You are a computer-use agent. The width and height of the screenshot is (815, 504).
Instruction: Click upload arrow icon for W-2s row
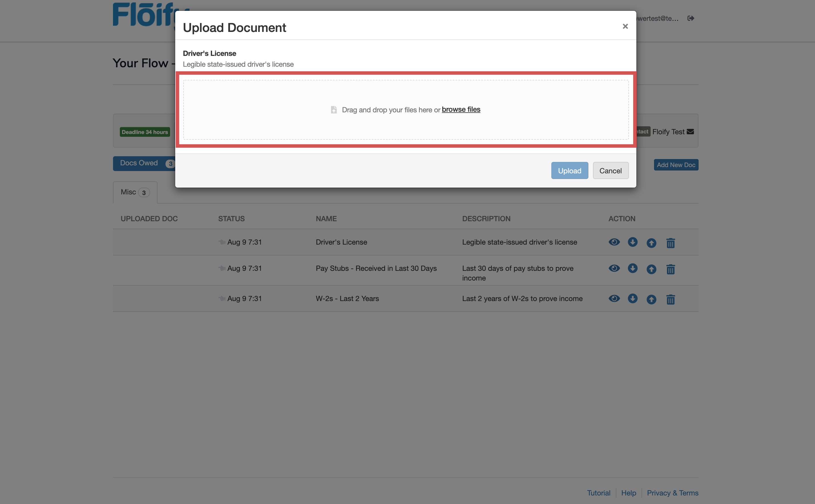click(x=651, y=299)
